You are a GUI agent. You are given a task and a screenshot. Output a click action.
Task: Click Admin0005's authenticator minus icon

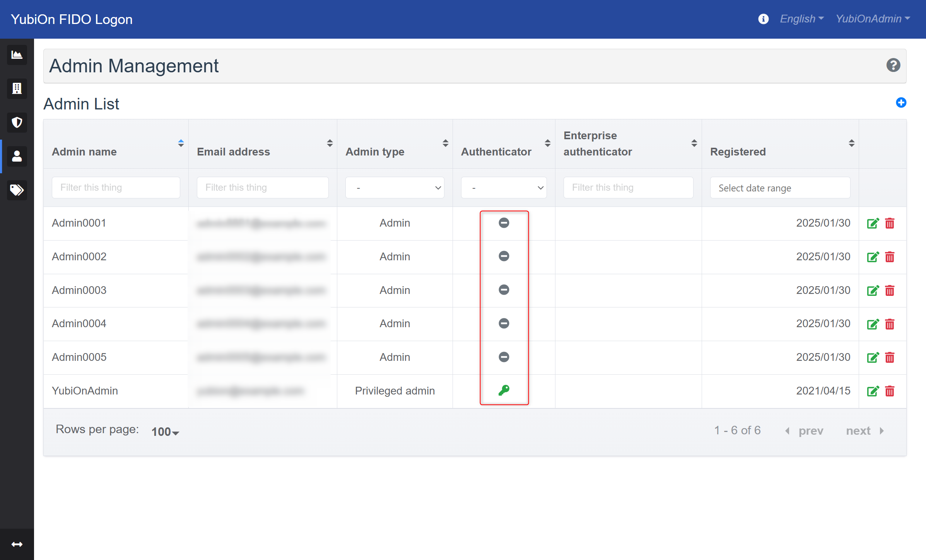pyautogui.click(x=504, y=357)
